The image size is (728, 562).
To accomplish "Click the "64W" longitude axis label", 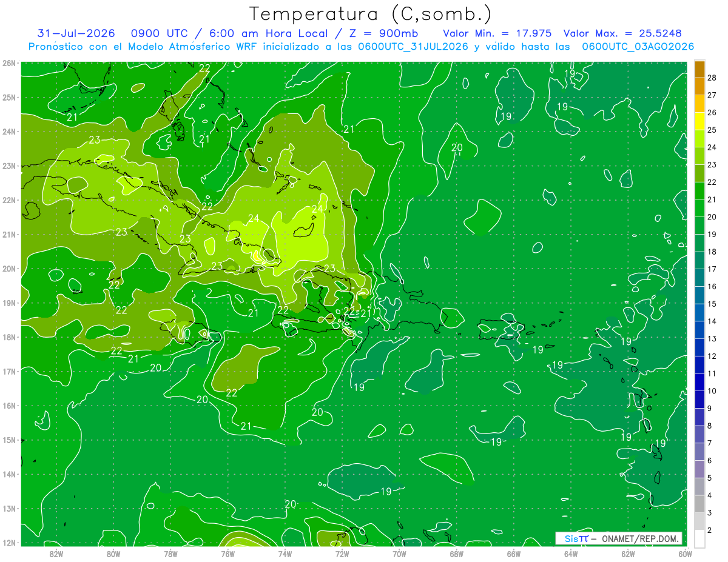I will point(571,554).
